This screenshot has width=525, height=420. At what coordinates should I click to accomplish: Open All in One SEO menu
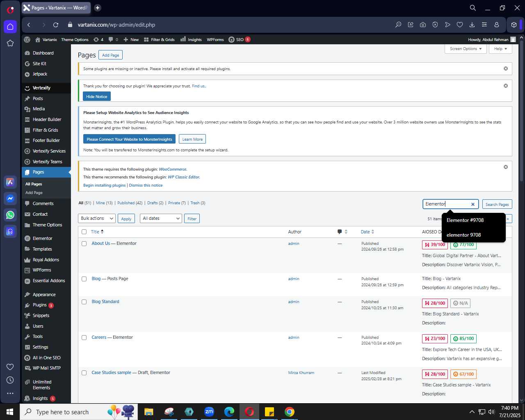coord(46,358)
